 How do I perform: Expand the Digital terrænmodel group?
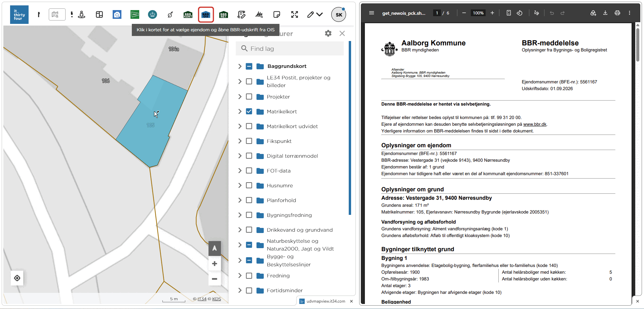tap(240, 156)
